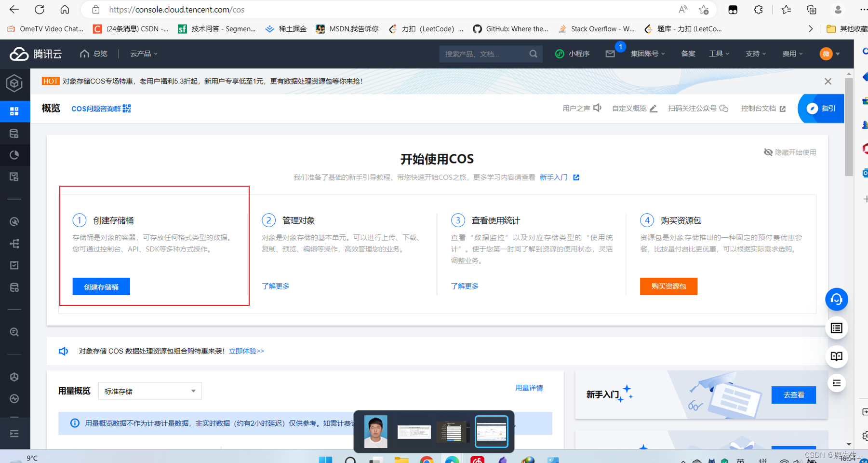Screen dimensions: 868x463
Task: Expand the 费用 billing dropdown
Action: (792, 54)
